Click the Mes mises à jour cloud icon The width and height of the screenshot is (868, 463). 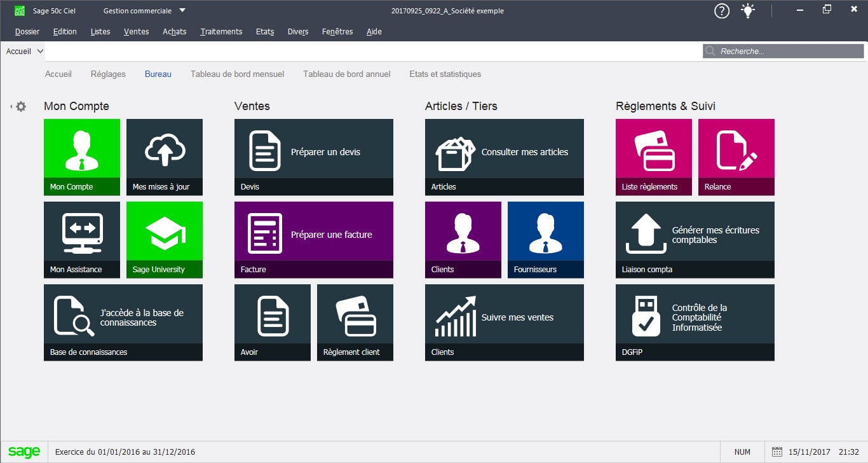point(165,150)
